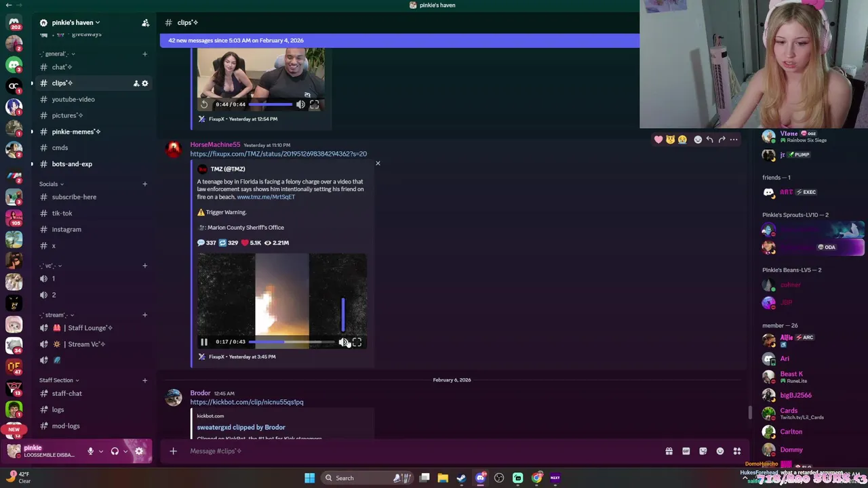
Task: Switch to the pictures channel
Action: [x=94, y=115]
